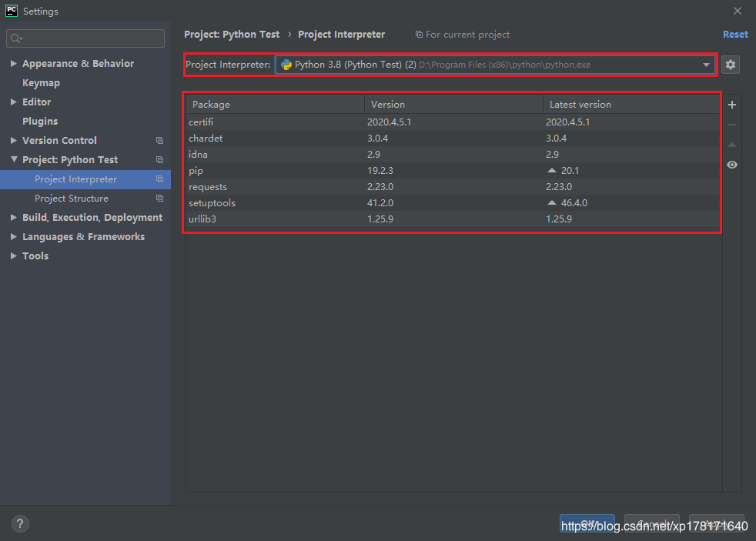
Task: Select Project Interpreter in the sidebar
Action: tap(85, 179)
